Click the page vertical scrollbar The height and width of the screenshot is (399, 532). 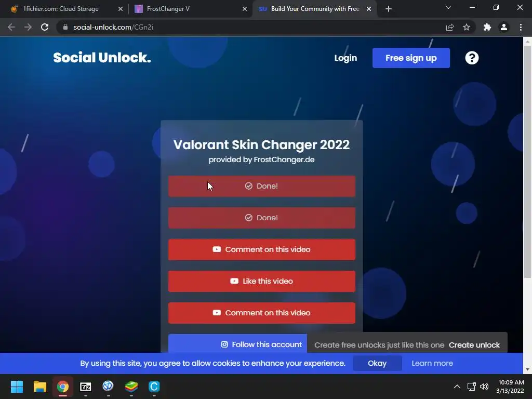527,163
